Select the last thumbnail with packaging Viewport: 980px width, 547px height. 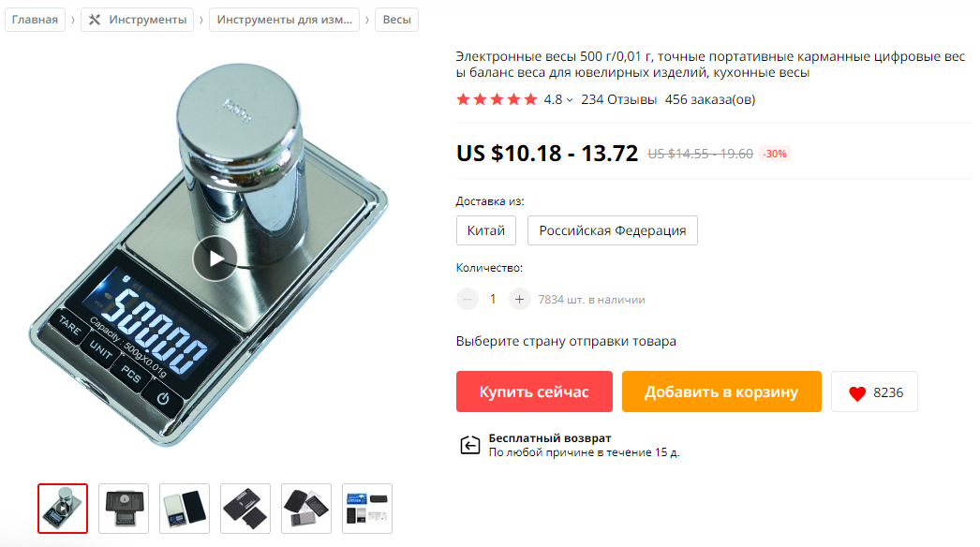[367, 509]
